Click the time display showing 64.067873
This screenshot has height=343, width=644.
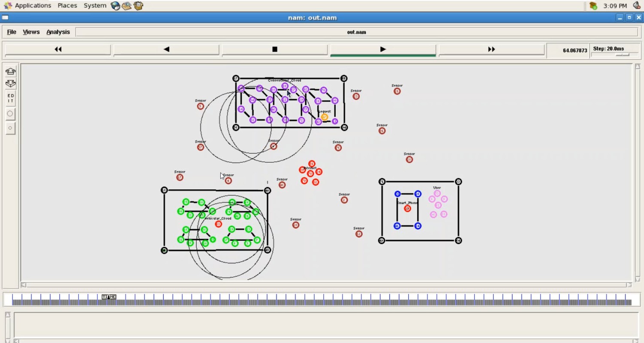click(575, 50)
